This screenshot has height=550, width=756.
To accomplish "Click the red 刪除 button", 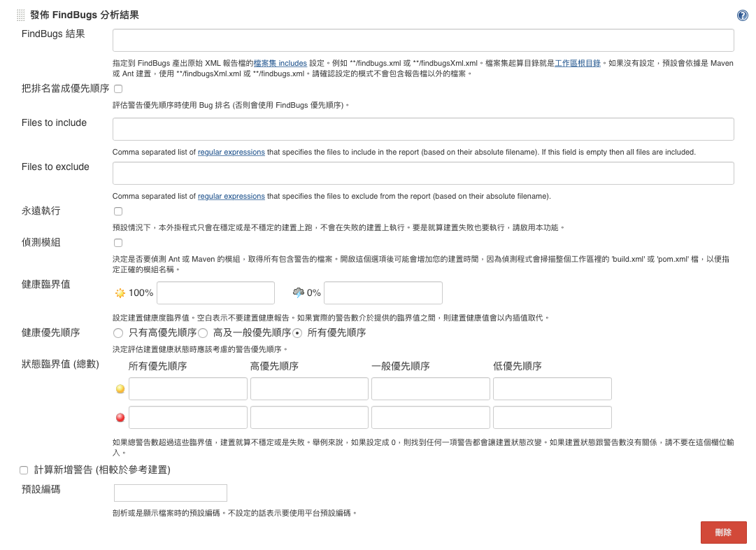I will pos(723,532).
